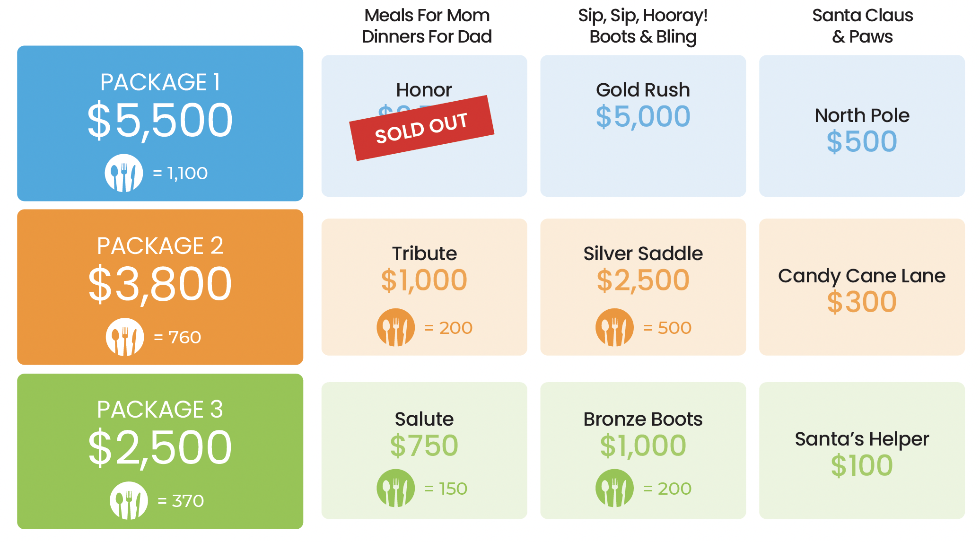Click the Tribute $1,000 price text

pyautogui.click(x=424, y=280)
